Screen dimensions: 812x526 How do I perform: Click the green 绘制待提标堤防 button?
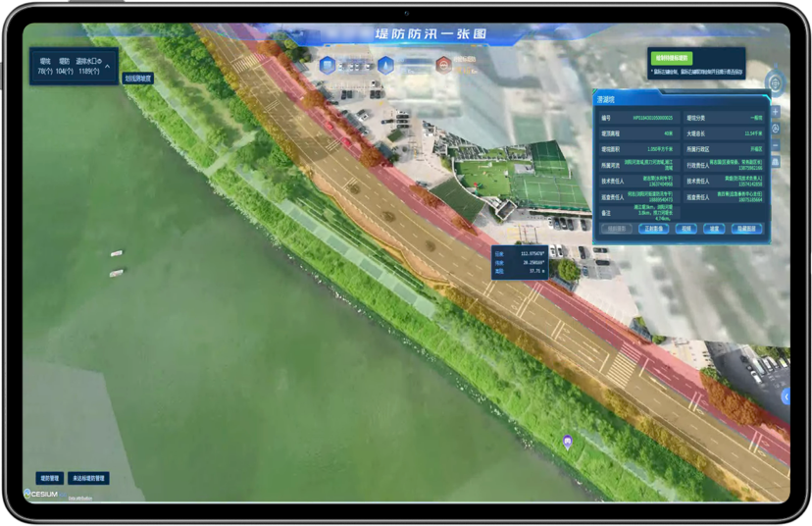[x=672, y=58]
